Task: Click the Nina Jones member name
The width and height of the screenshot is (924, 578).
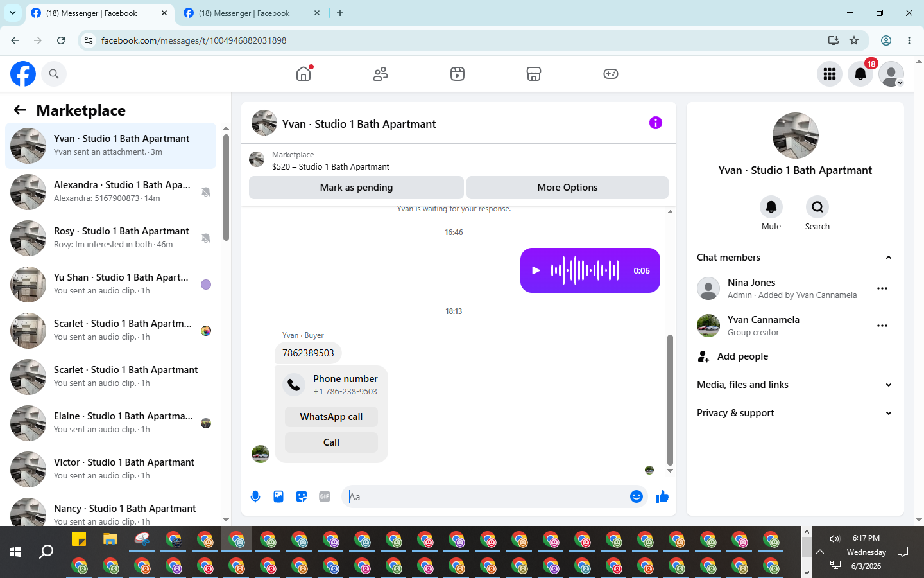Action: click(751, 283)
